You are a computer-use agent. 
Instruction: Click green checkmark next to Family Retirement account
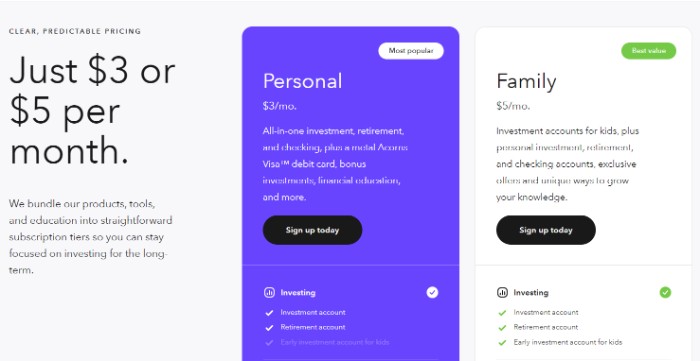pos(502,328)
